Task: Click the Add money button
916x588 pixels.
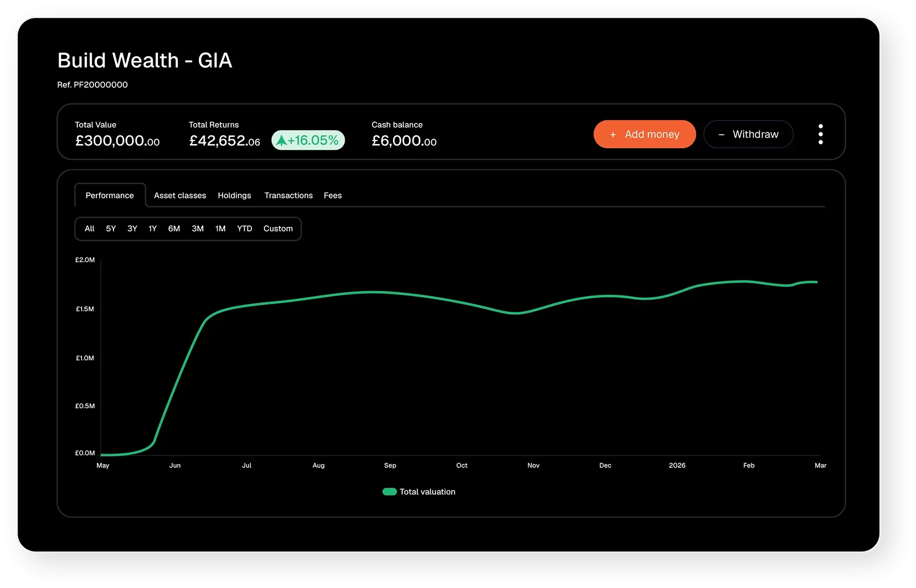Action: (x=645, y=134)
